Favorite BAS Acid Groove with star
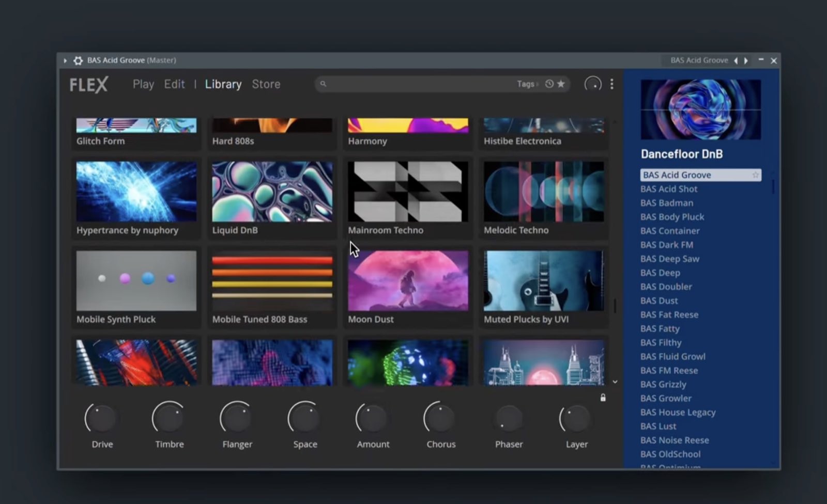827x504 pixels. (x=756, y=175)
